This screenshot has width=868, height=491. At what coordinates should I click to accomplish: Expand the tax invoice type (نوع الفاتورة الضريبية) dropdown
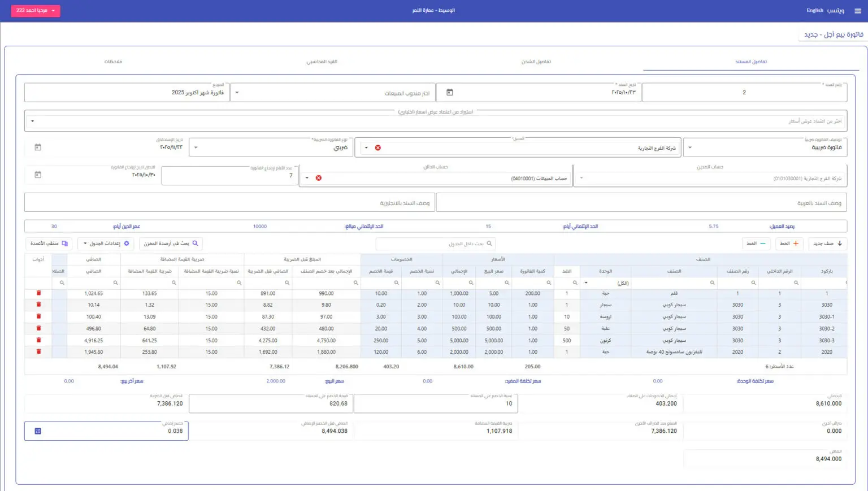[x=196, y=147]
